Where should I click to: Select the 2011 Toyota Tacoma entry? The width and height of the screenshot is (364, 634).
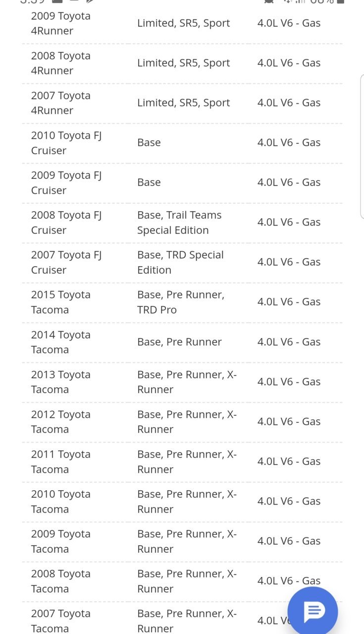(182, 462)
